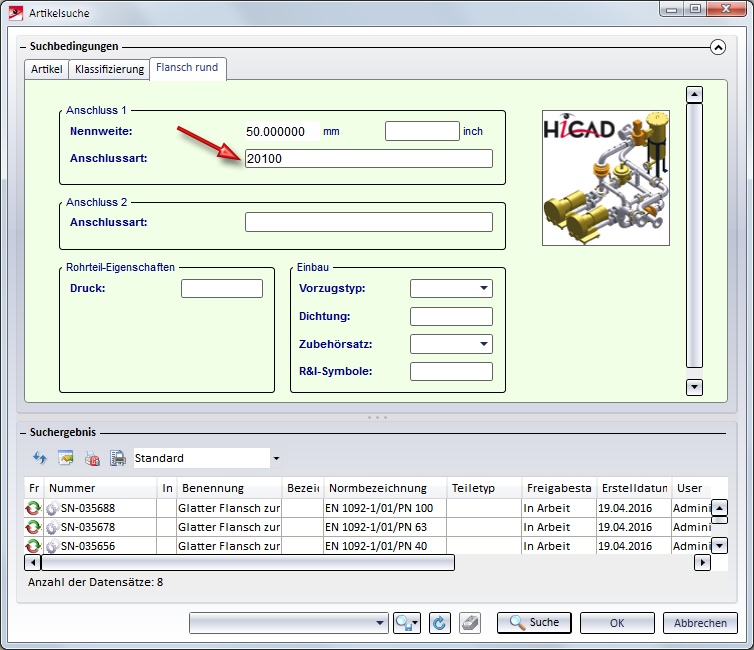Click the Normbezeichnung column header
Screen dimensions: 754x650
376,488
